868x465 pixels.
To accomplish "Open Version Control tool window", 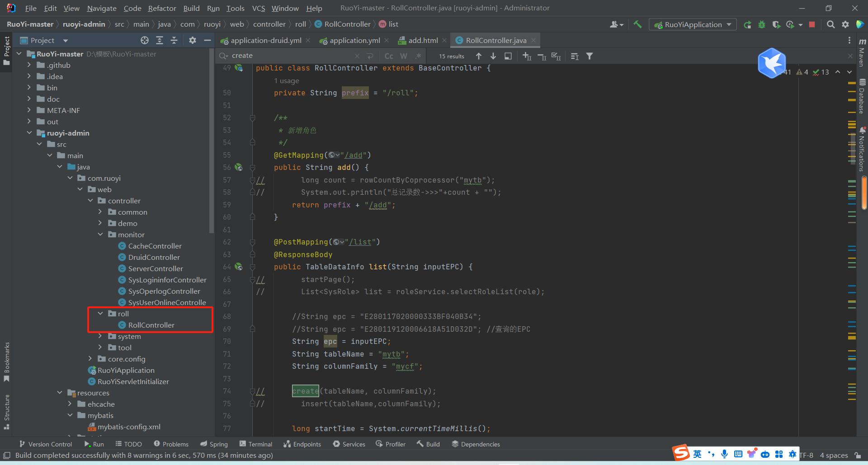I will pyautogui.click(x=46, y=444).
